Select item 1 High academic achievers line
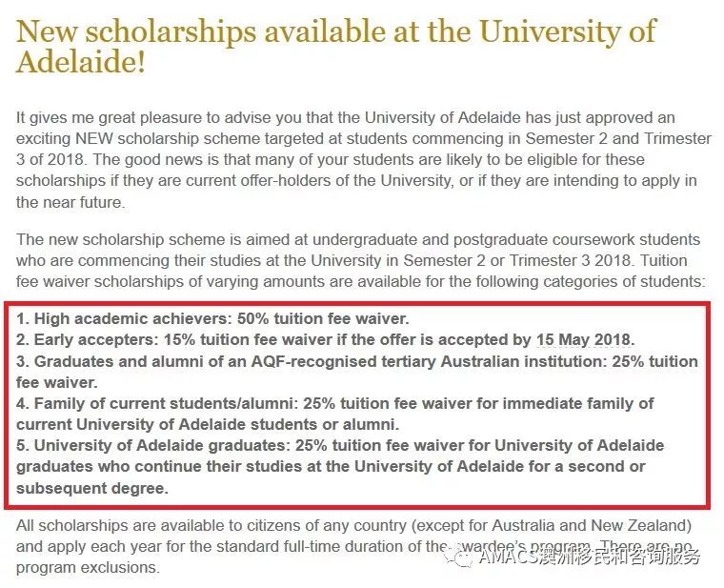The image size is (724, 588). point(212,318)
